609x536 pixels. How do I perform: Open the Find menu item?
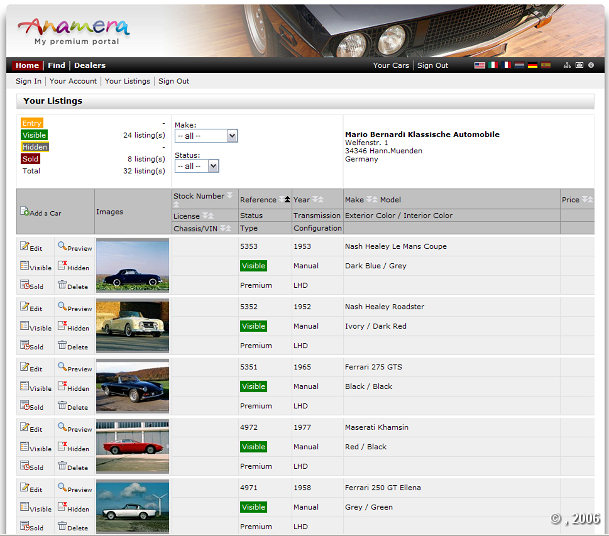pyautogui.click(x=56, y=65)
